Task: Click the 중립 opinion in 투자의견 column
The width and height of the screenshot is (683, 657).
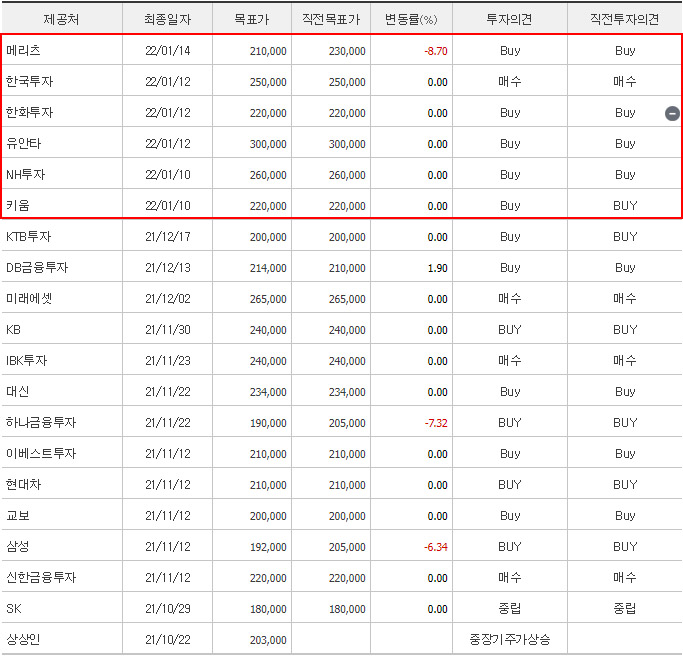Action: tap(510, 609)
